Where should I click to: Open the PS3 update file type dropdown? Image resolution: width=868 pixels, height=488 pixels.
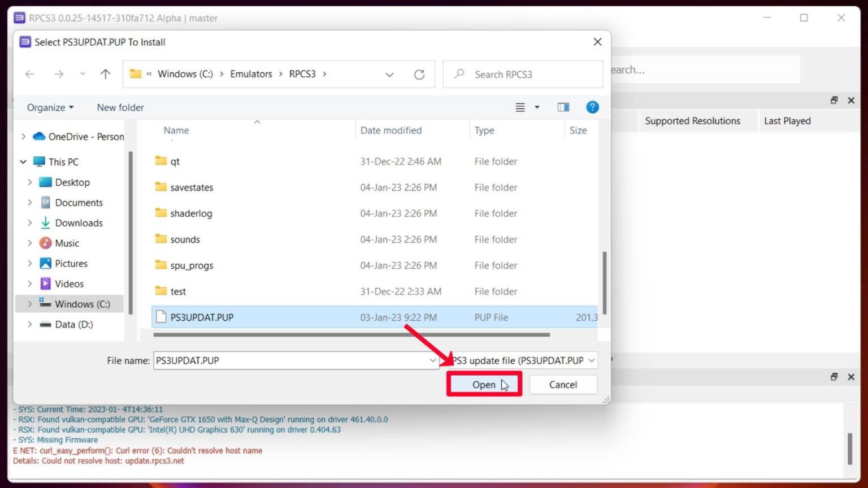pyautogui.click(x=524, y=360)
